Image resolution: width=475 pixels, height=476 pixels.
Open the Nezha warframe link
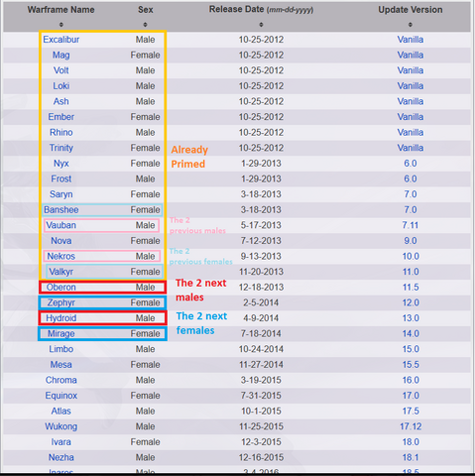61,457
